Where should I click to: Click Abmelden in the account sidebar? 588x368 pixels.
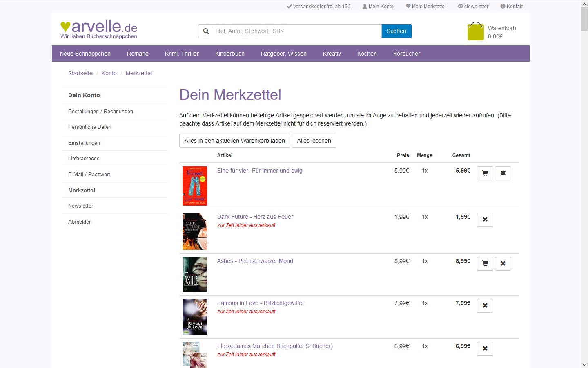[80, 222]
